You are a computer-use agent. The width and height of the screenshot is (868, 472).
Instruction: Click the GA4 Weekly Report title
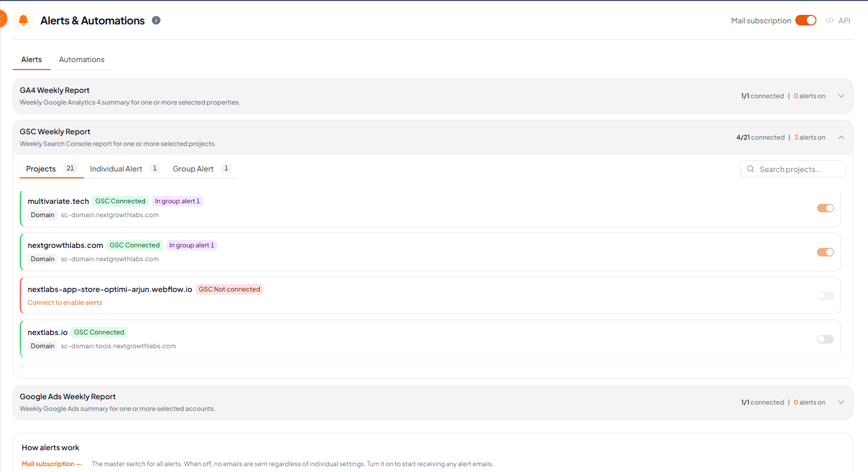[55, 90]
